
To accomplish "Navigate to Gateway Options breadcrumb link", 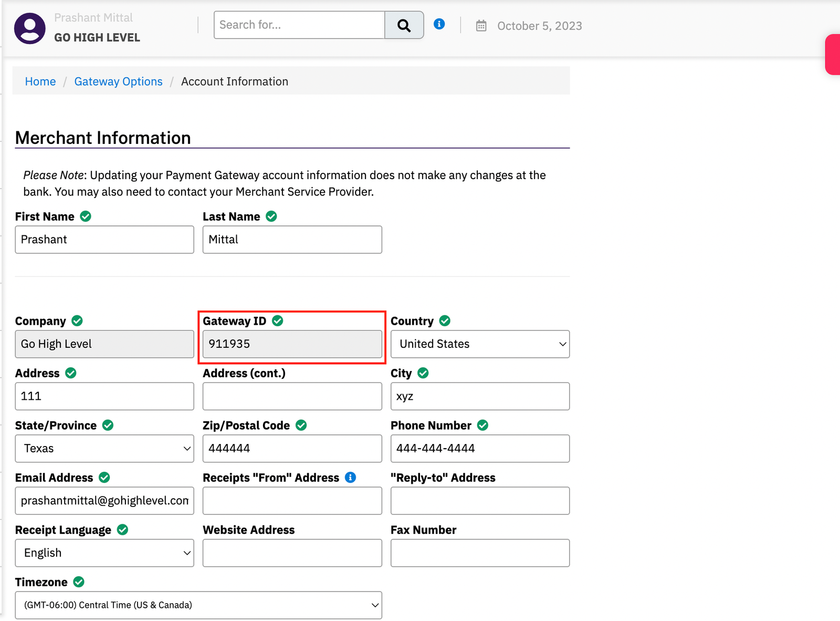I will 118,81.
